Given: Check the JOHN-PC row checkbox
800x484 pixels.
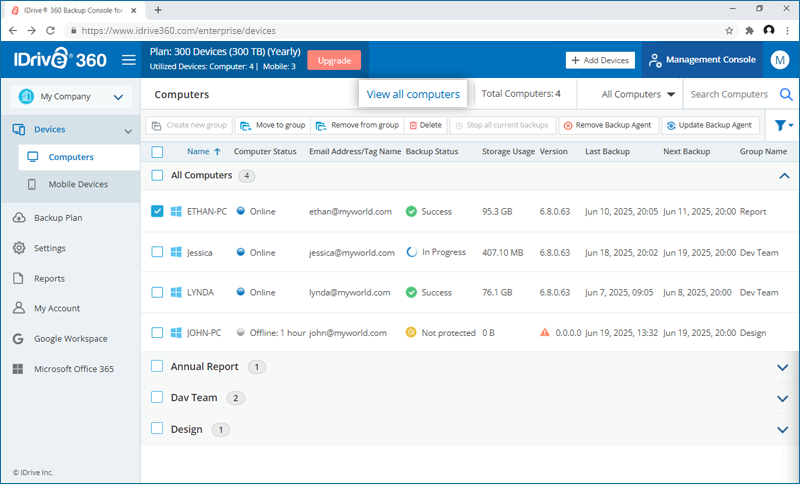Looking at the screenshot, I should 157,333.
